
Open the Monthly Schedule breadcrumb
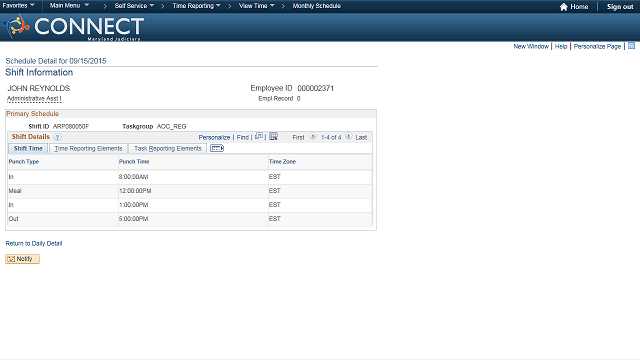[x=316, y=6]
